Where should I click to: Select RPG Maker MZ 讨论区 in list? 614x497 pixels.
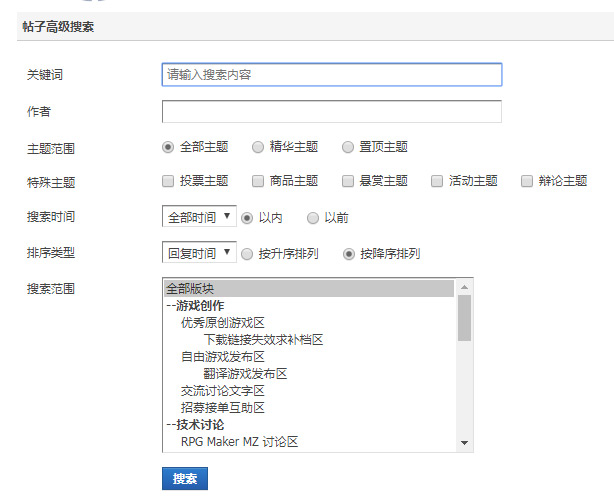coord(309,442)
